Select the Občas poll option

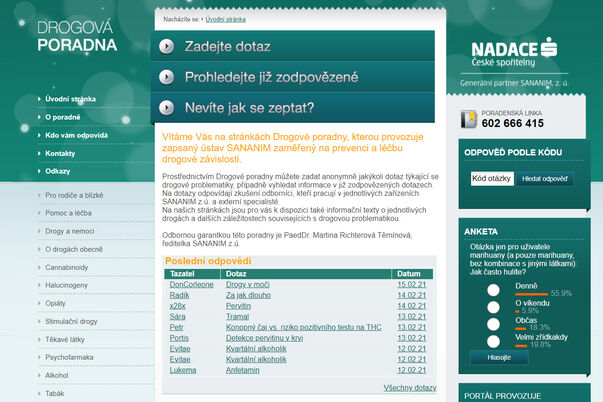492,324
